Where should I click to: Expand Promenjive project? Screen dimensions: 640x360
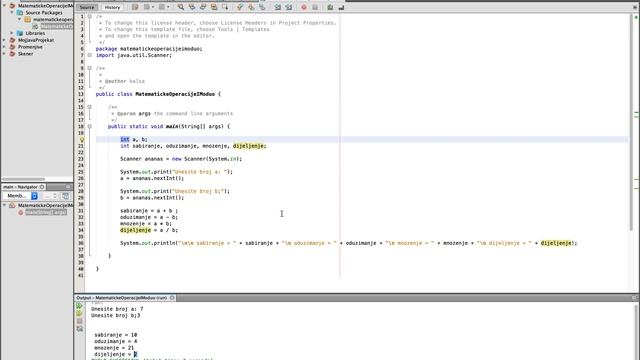click(4, 47)
